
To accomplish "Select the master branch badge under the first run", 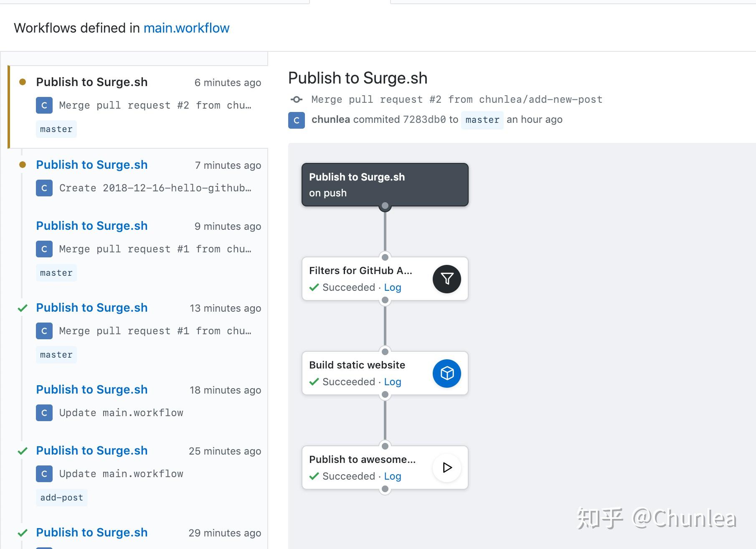I will click(56, 129).
